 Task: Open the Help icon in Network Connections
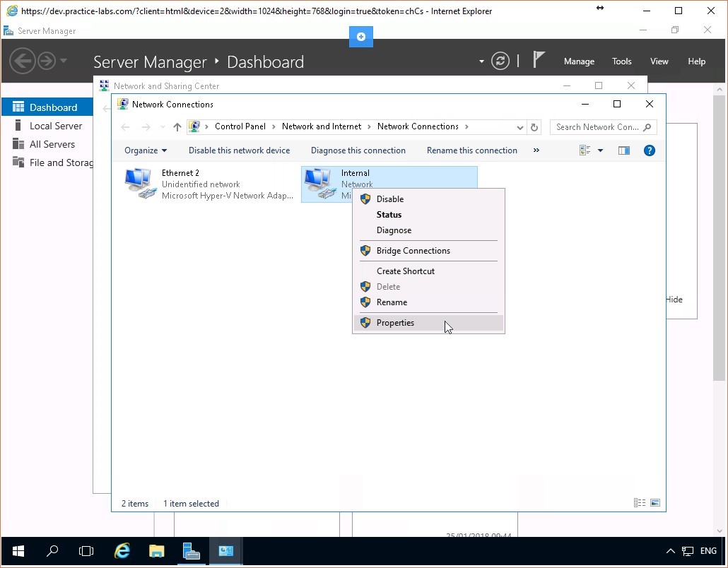coord(649,150)
